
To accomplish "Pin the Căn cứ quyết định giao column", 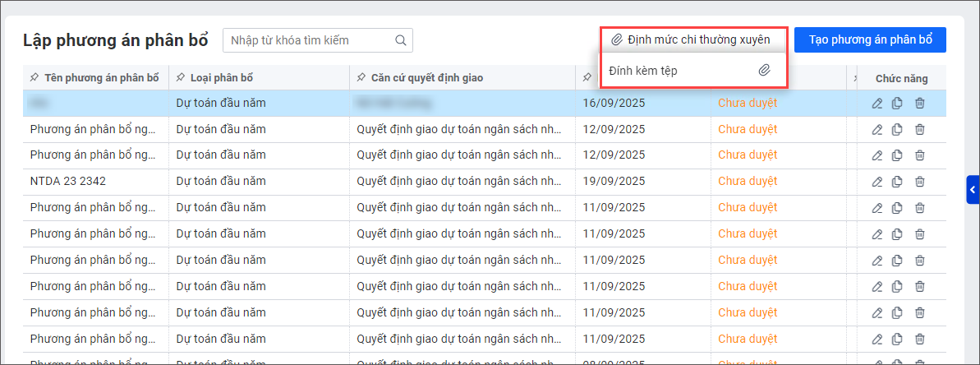I will pos(361,78).
